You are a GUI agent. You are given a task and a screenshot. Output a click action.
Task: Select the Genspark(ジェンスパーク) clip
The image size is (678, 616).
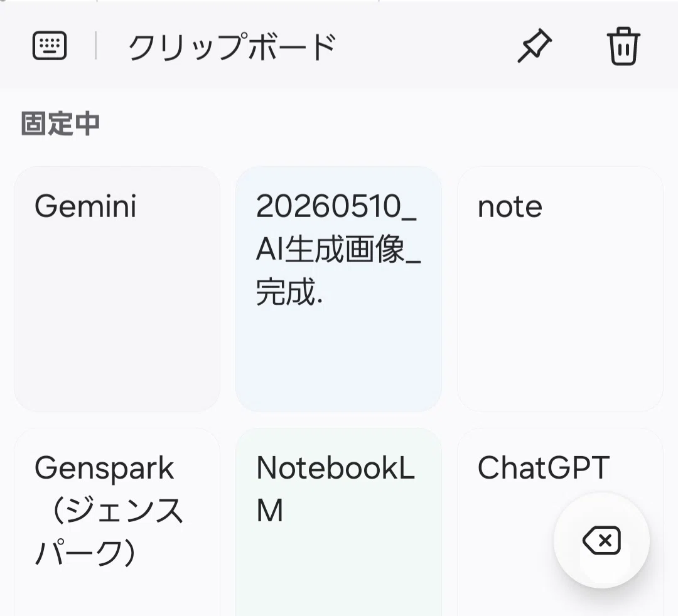[117, 522]
